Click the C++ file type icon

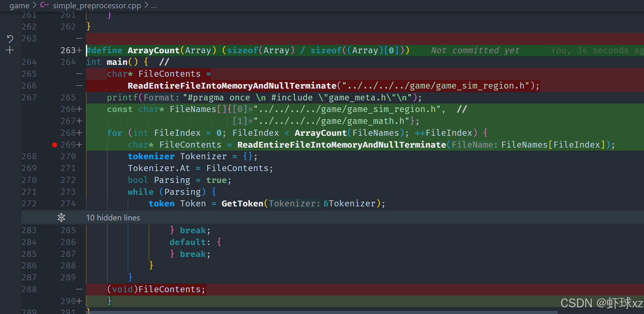(x=44, y=5)
